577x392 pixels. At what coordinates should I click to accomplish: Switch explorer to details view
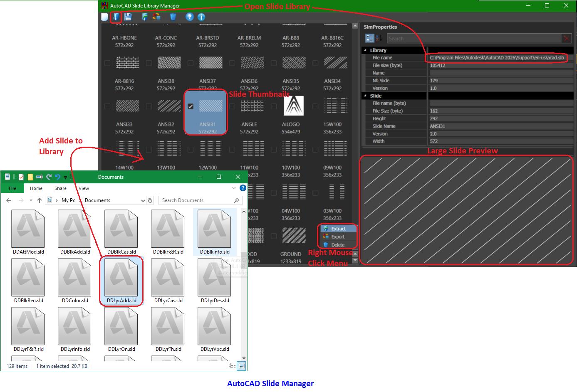[232, 366]
